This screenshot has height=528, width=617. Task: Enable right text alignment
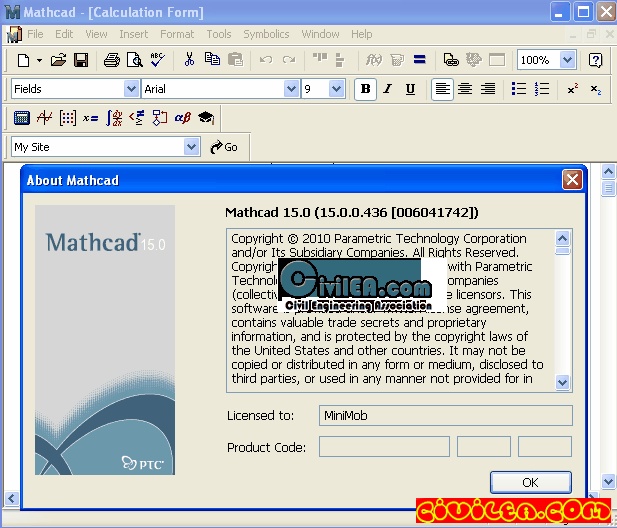488,89
